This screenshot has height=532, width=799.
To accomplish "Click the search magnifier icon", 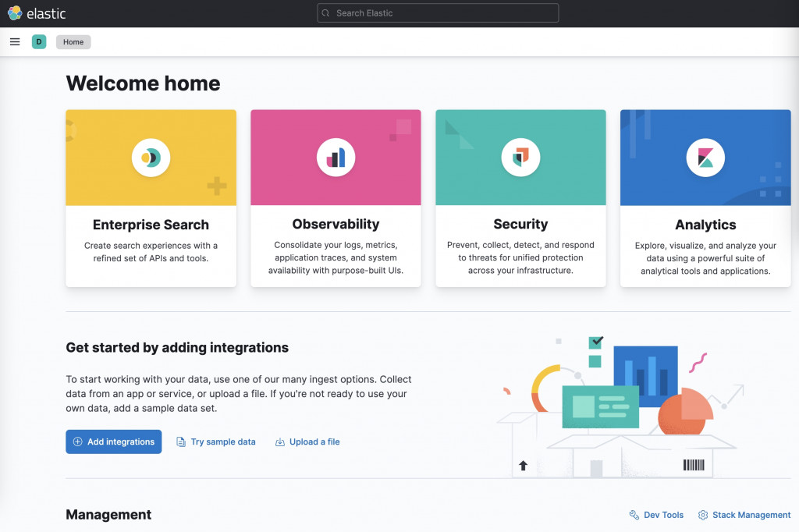I will tap(325, 13).
